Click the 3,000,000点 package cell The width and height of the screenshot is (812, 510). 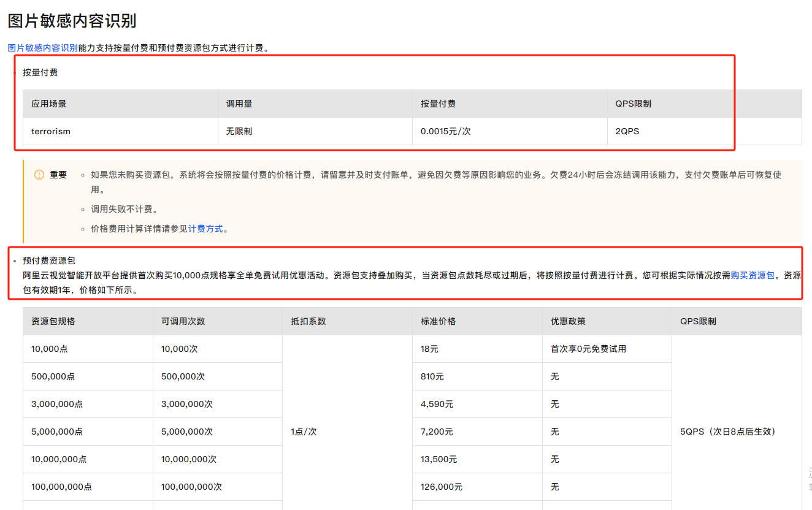click(88, 404)
